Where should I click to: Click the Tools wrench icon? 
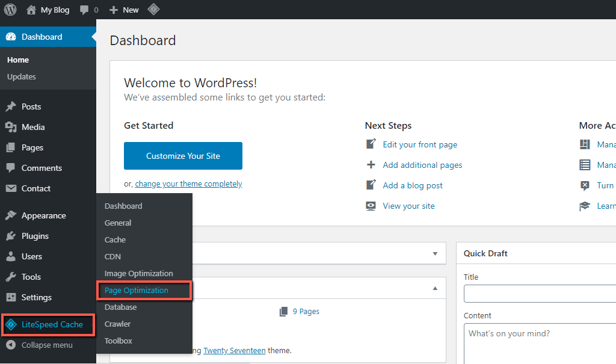click(11, 277)
